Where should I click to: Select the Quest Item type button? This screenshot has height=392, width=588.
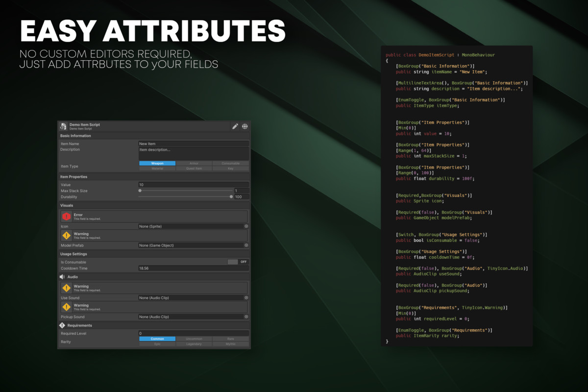(194, 169)
